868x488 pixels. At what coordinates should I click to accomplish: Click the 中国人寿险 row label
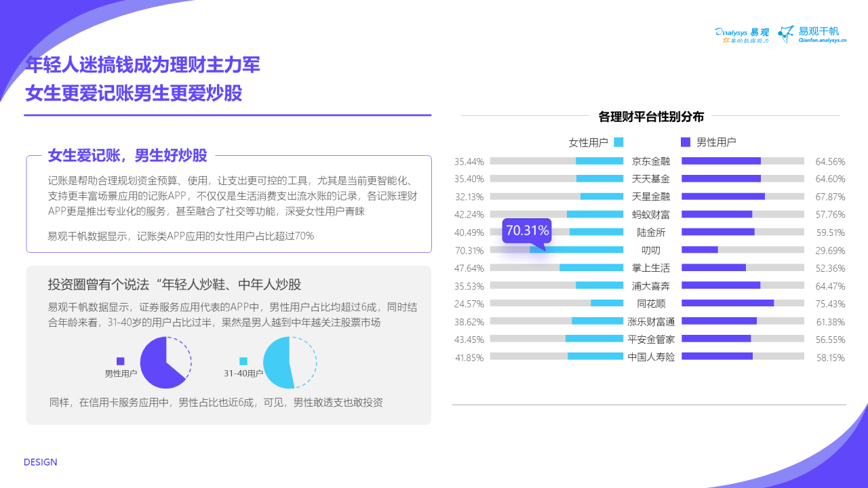pos(651,357)
